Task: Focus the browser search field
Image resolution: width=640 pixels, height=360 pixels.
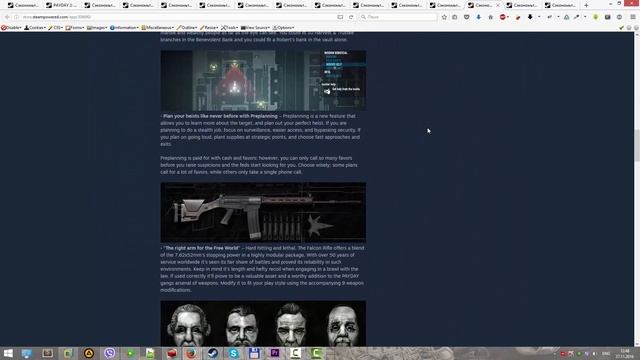Action: tap(398, 17)
